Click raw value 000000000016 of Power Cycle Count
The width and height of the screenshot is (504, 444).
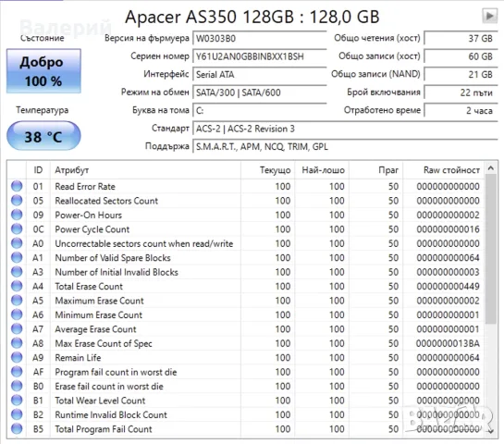(448, 229)
